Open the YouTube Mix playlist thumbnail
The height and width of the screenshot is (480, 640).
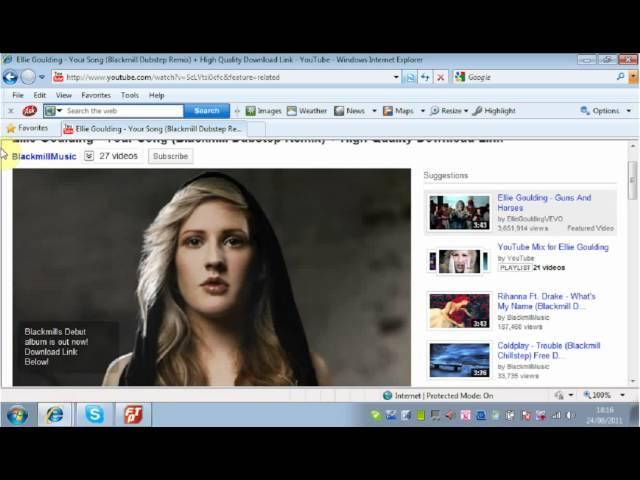[x=459, y=261]
